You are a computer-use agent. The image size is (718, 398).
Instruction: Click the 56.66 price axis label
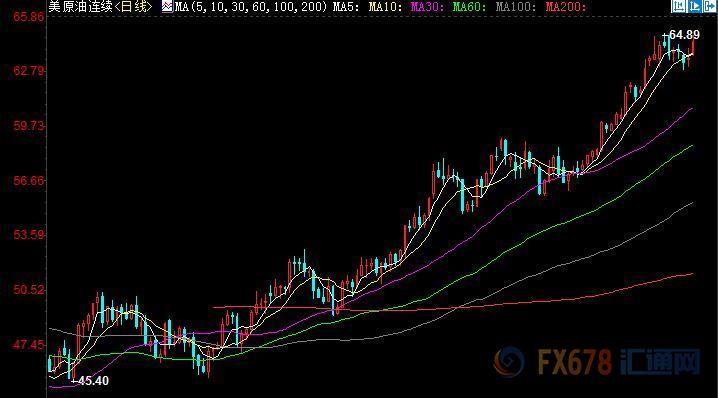pos(29,180)
